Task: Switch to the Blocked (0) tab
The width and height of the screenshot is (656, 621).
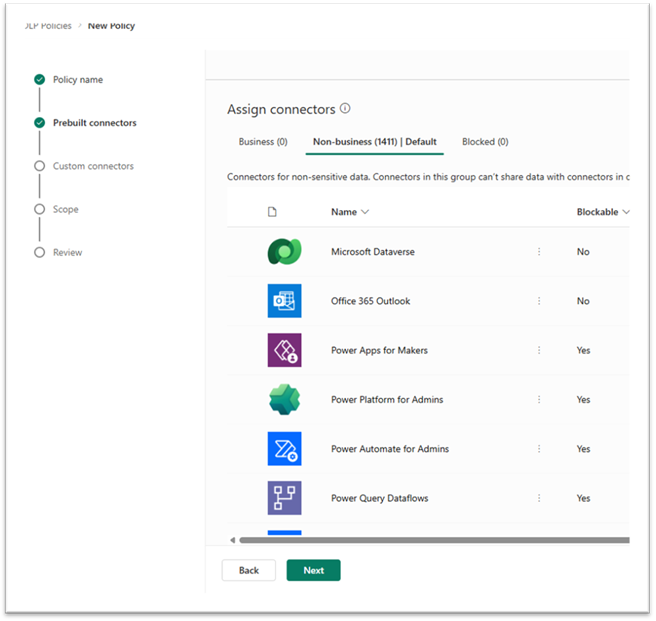Action: [x=485, y=142]
